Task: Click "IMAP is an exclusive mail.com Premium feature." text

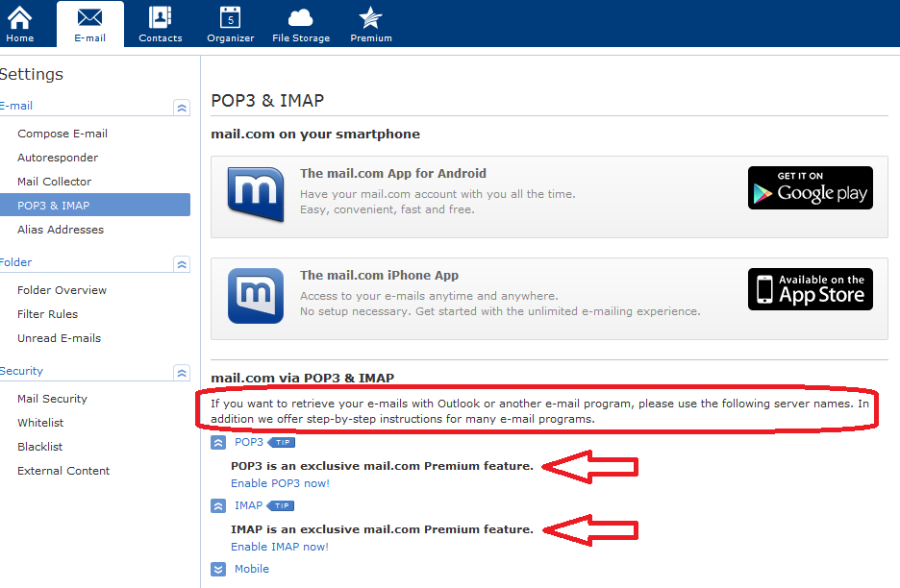Action: (x=382, y=529)
